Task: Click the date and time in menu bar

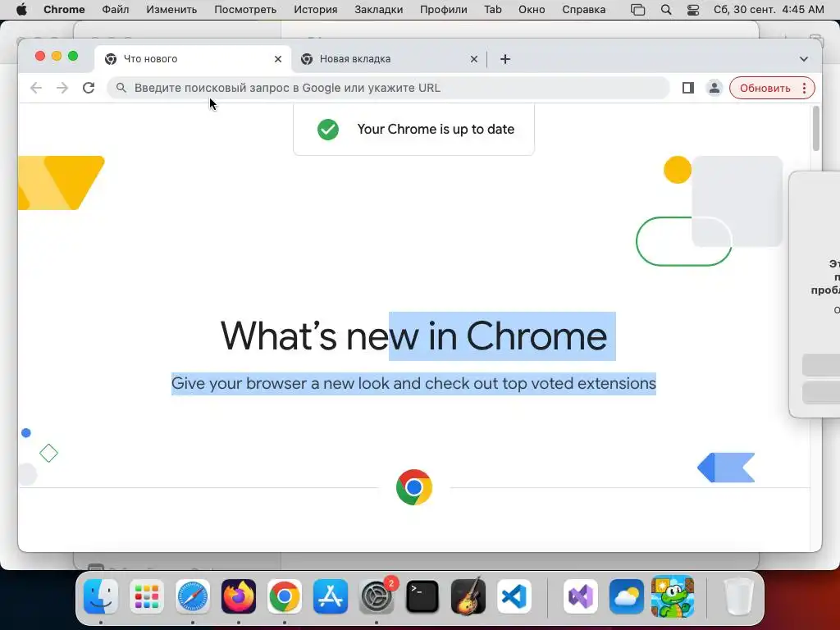Action: [x=769, y=10]
